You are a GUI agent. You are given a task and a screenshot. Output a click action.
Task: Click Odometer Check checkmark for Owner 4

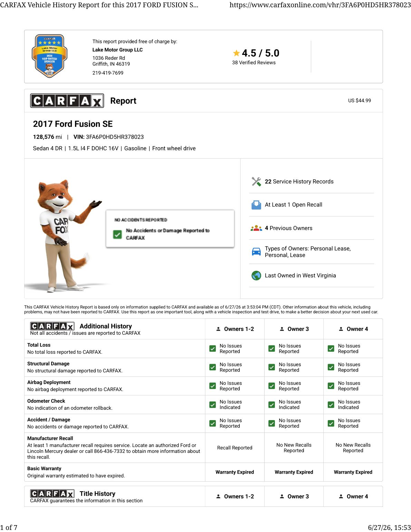click(331, 405)
